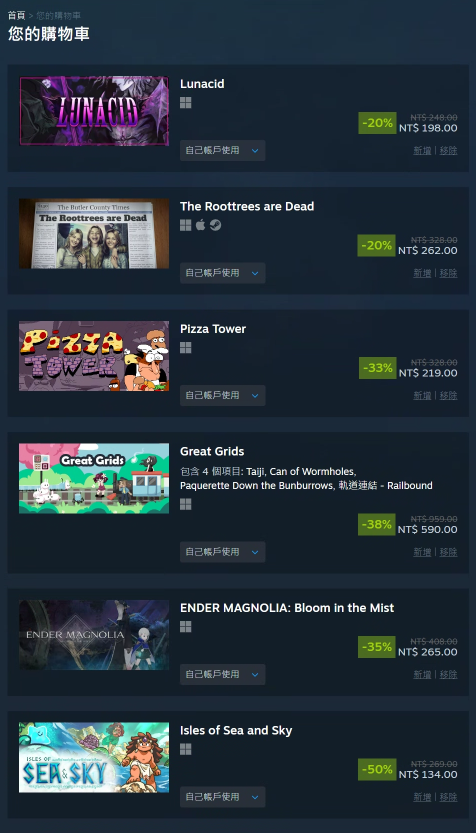Click the Windows icon beside the Roottrees Apple icon
476x833 pixels.
185,225
